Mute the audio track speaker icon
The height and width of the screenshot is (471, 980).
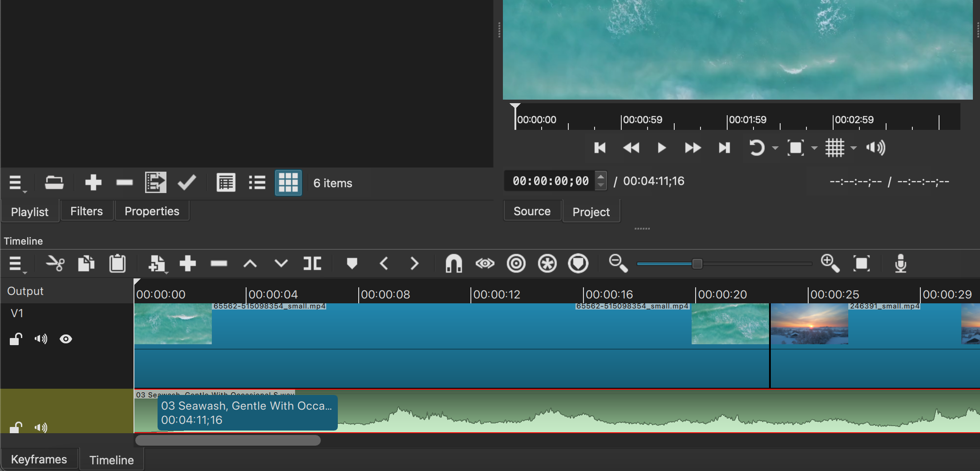click(x=41, y=427)
